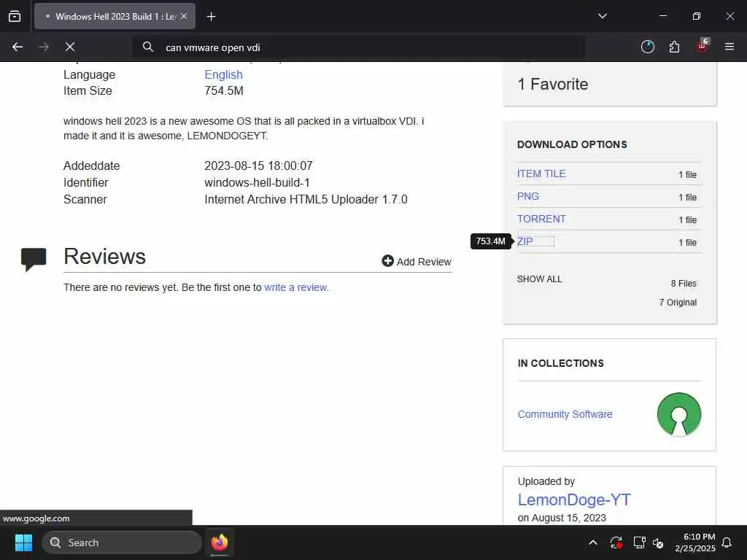Screen dimensions: 747x560
Task: Download the ITEM TILE file
Action: [541, 174]
